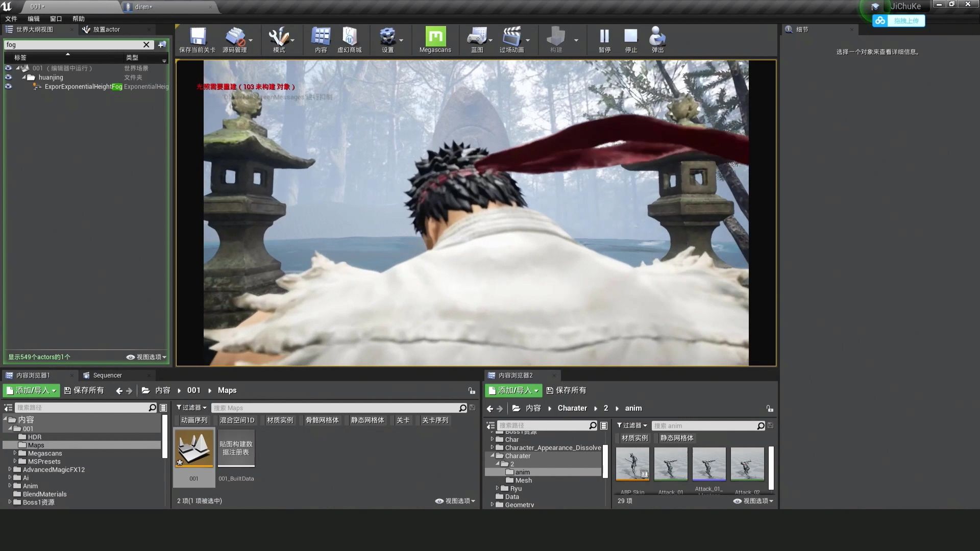Toggle 材质实例 filter in Content Browser 2

pos(634,438)
